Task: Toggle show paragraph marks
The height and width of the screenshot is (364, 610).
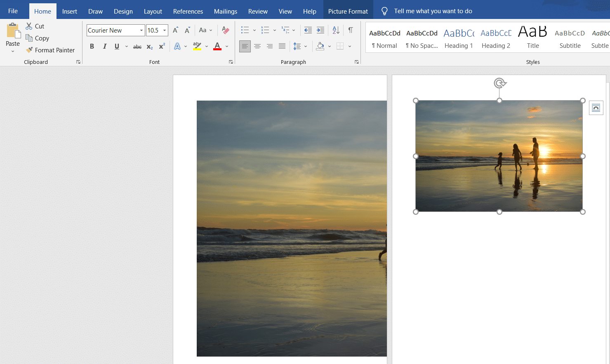Action: pyautogui.click(x=351, y=30)
